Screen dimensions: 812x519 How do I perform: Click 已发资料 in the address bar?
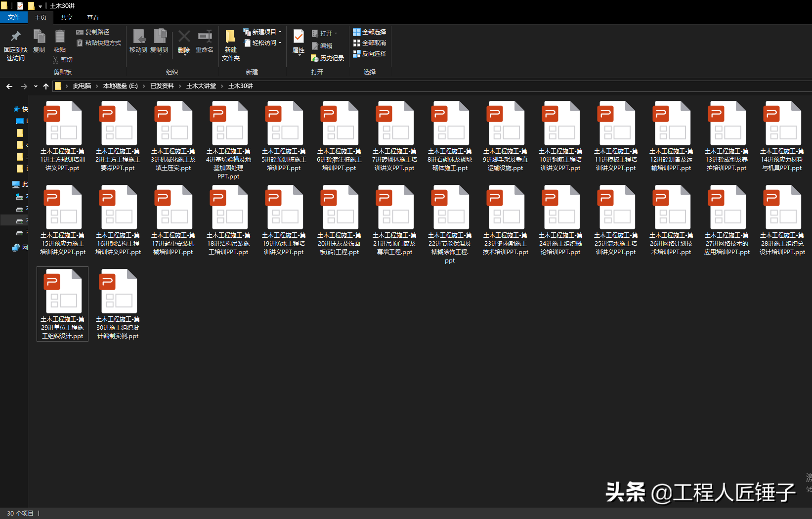click(x=162, y=86)
